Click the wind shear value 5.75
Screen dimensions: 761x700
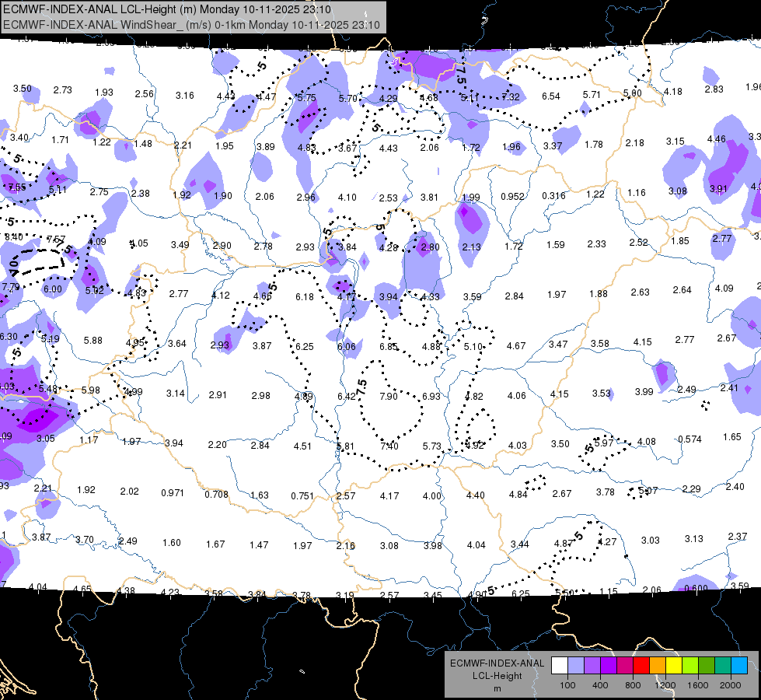[x=307, y=98]
